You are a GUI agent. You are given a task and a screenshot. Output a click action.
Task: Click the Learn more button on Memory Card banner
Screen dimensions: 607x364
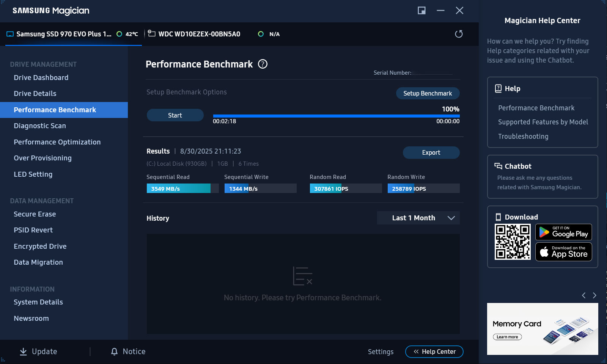tap(507, 337)
